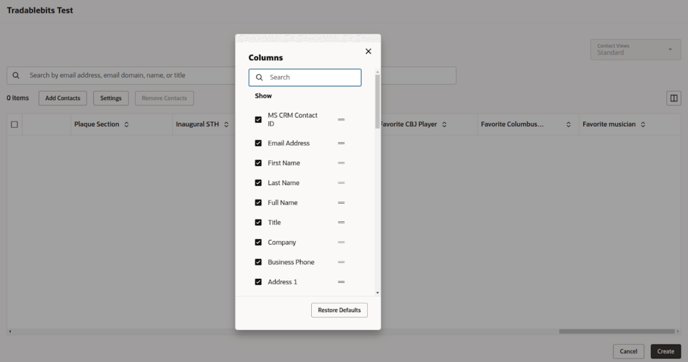Click the column chooser icon above the table
This screenshot has width=688, height=362.
[x=674, y=98]
